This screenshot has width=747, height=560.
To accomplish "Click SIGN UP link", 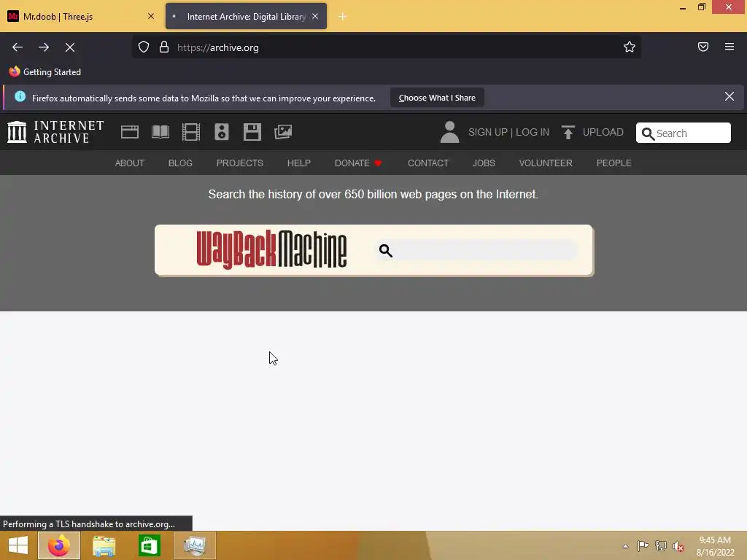I will [x=488, y=132].
